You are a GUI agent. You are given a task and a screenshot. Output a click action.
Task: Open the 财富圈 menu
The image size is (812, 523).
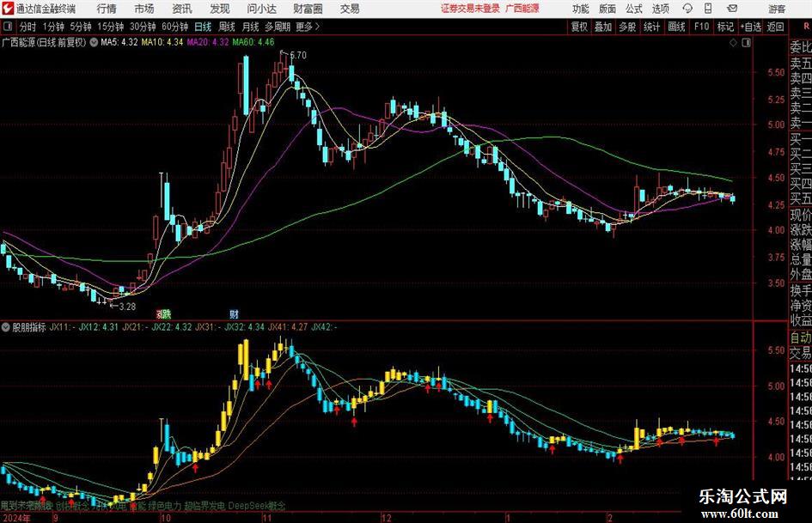tap(308, 9)
